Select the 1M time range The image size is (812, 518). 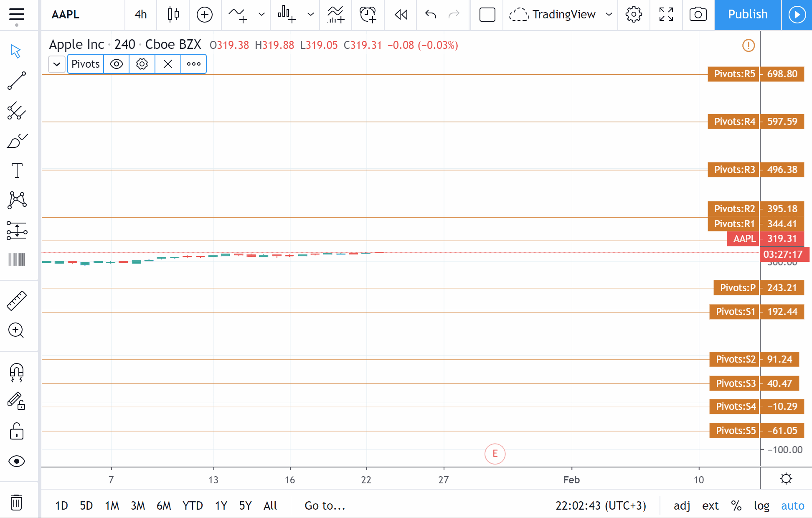click(112, 505)
